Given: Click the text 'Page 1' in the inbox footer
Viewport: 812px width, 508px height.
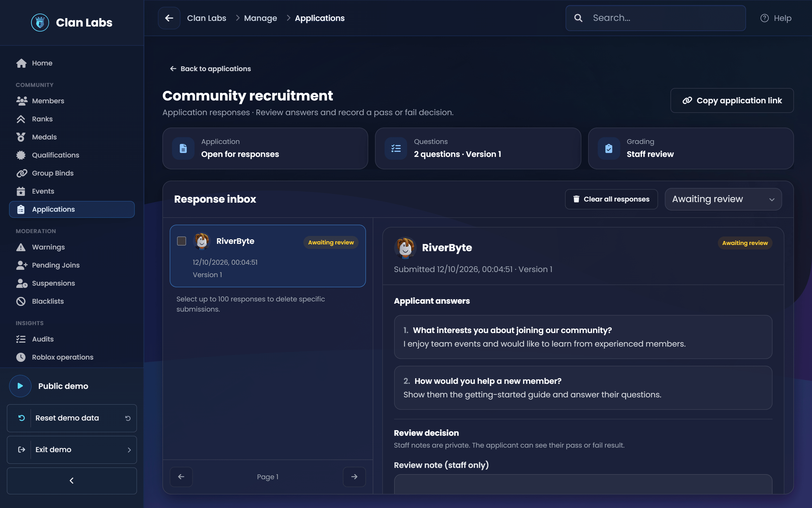Looking at the screenshot, I should pos(268,477).
